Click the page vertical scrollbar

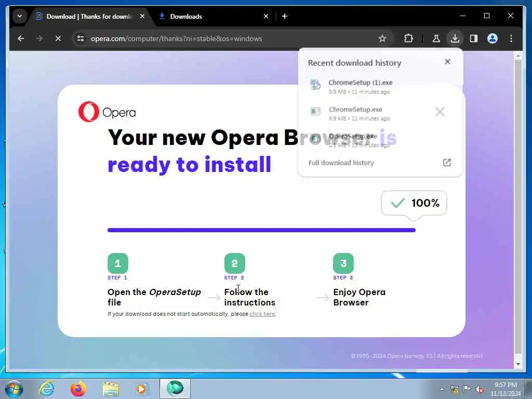(518, 207)
